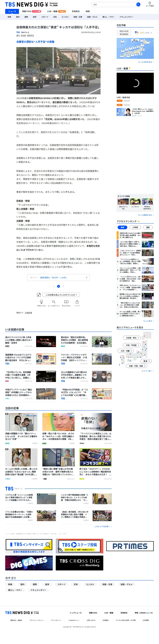Open the TBSインサイダーズ banner
Image resolution: width=159 pixels, height=644 pixels.
coord(29,546)
